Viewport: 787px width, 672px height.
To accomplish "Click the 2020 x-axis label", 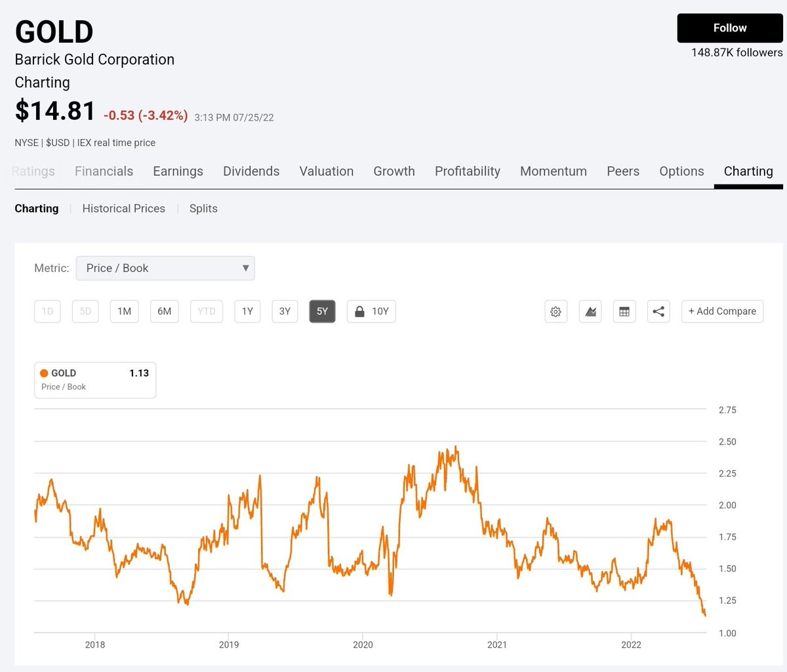I will click(363, 644).
